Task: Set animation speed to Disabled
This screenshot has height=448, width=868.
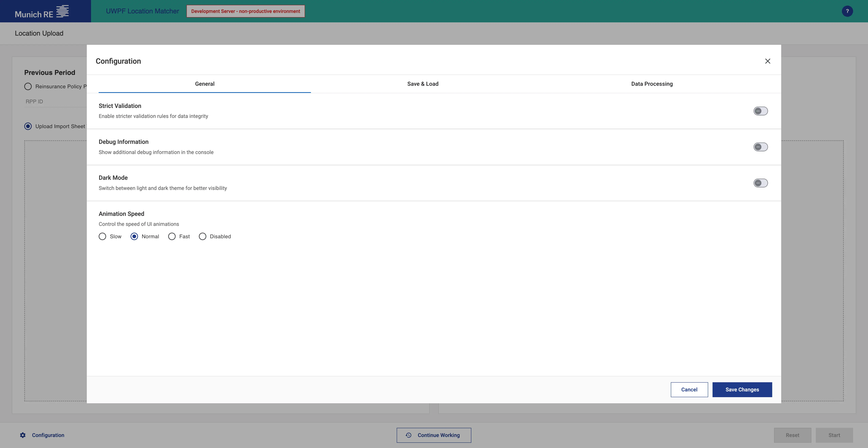Action: point(203,237)
